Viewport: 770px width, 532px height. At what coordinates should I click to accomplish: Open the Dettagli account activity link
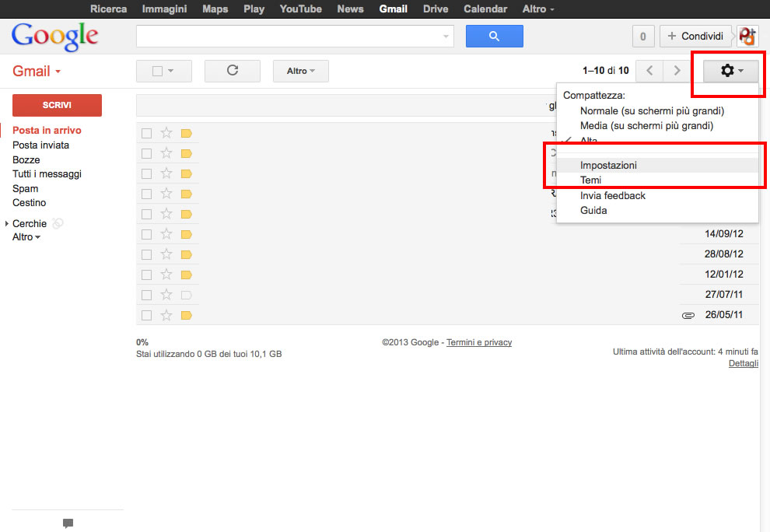tap(743, 363)
